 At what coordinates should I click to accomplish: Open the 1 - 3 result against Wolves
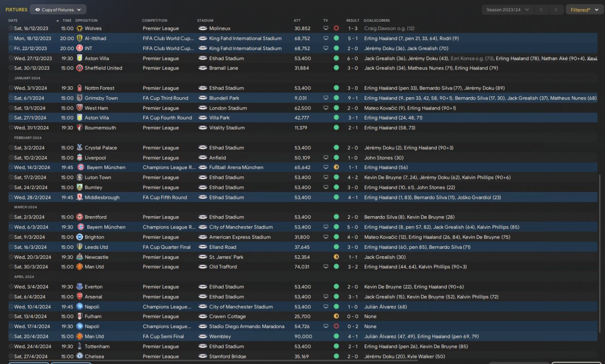(x=353, y=28)
